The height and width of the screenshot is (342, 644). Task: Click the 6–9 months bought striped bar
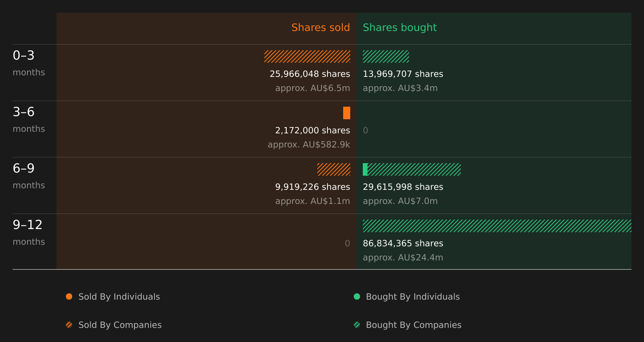pyautogui.click(x=414, y=169)
